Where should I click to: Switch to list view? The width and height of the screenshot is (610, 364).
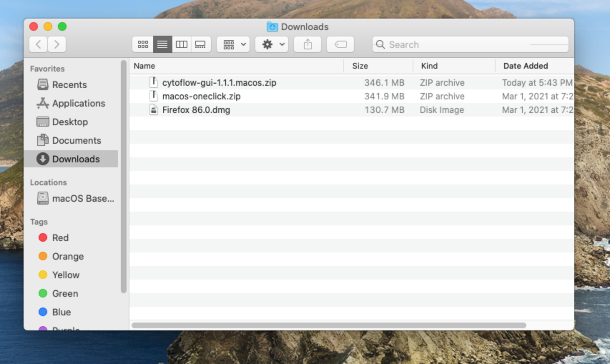coord(162,44)
